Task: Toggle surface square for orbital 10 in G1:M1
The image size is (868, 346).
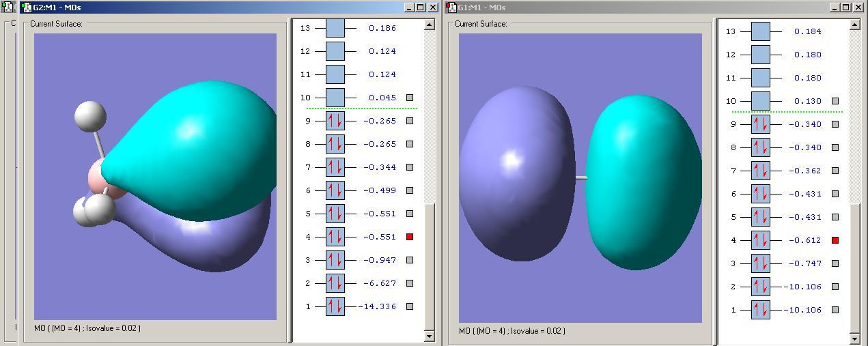Action: click(835, 101)
